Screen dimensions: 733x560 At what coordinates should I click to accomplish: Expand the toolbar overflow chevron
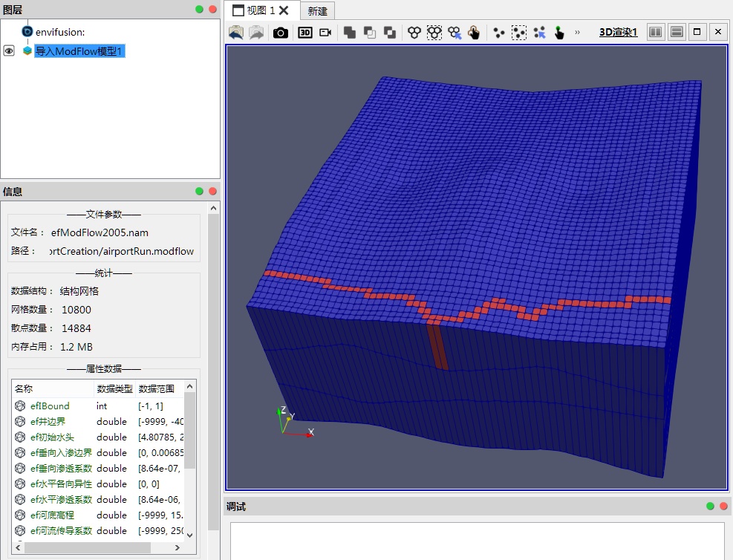pos(577,32)
